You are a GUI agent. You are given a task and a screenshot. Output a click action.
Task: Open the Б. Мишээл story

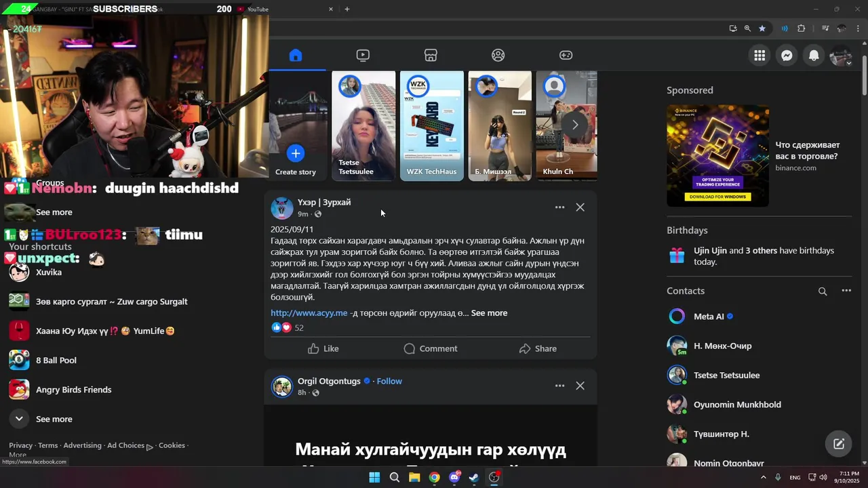[500, 125]
